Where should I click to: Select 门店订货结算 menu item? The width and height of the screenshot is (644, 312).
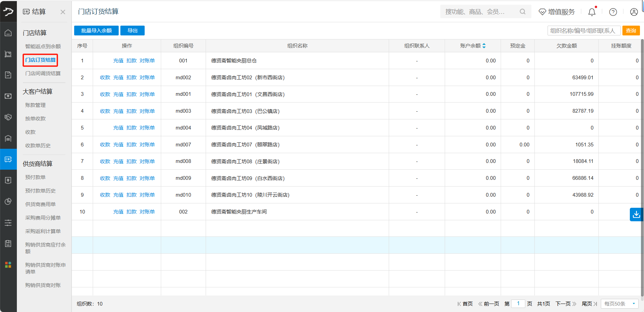pyautogui.click(x=40, y=60)
